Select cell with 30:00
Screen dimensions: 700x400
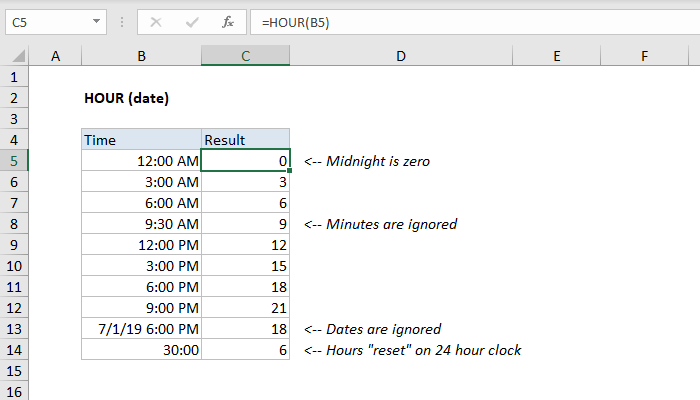point(142,350)
